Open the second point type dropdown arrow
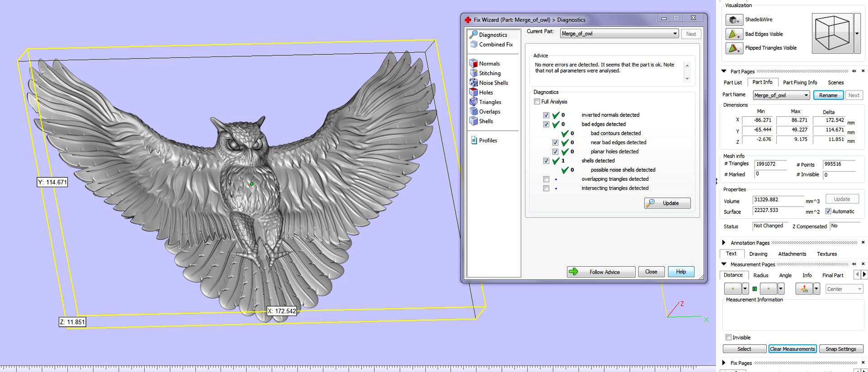 pyautogui.click(x=781, y=288)
